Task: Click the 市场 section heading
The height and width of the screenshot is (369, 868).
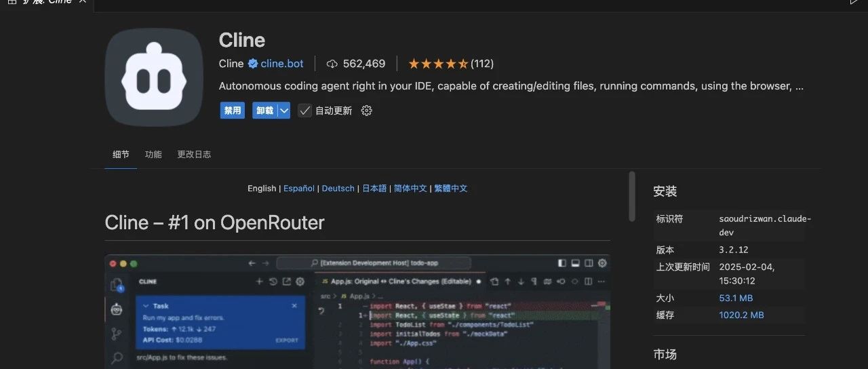Action: [x=665, y=355]
